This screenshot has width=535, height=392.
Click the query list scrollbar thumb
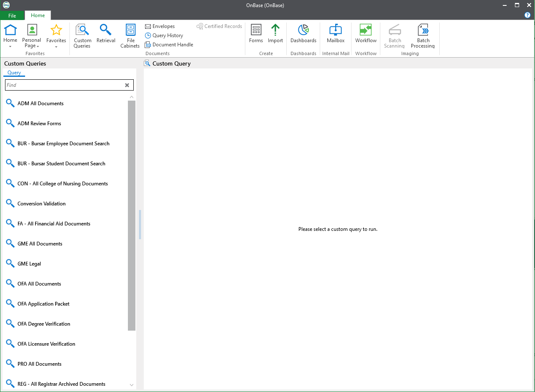132,216
